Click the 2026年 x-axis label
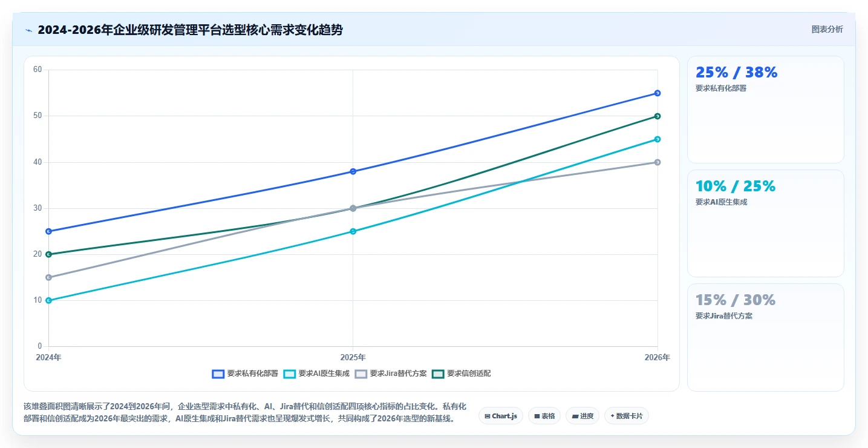Screen dimensions: 868x448 pyautogui.click(x=658, y=358)
